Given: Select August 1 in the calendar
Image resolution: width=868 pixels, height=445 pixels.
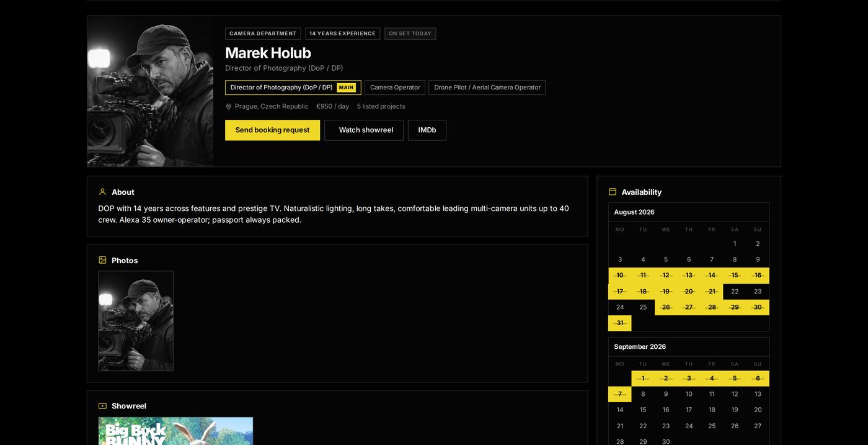Looking at the screenshot, I should pyautogui.click(x=735, y=244).
